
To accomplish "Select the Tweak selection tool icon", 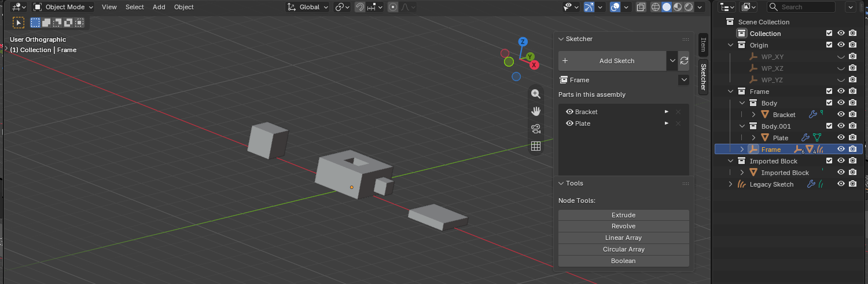I will click(19, 23).
